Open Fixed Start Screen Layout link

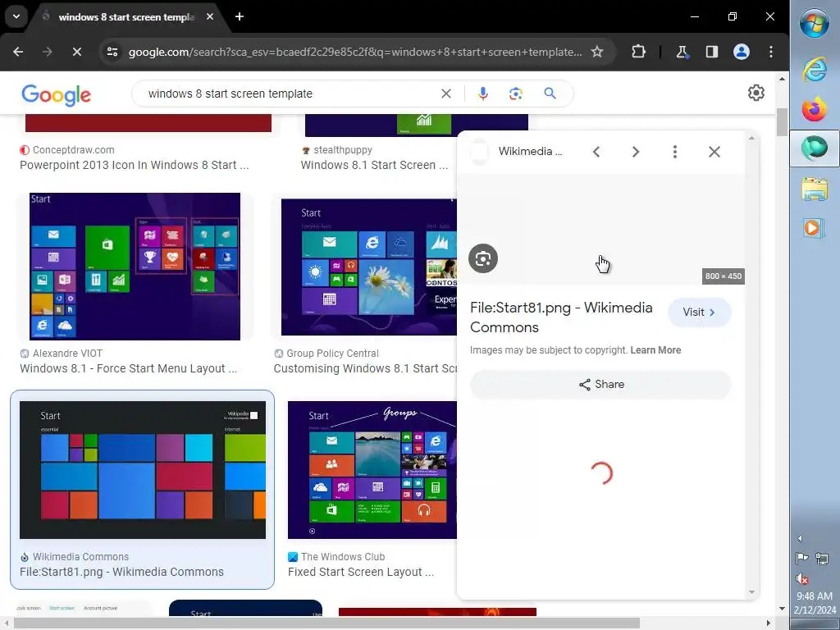[361, 572]
